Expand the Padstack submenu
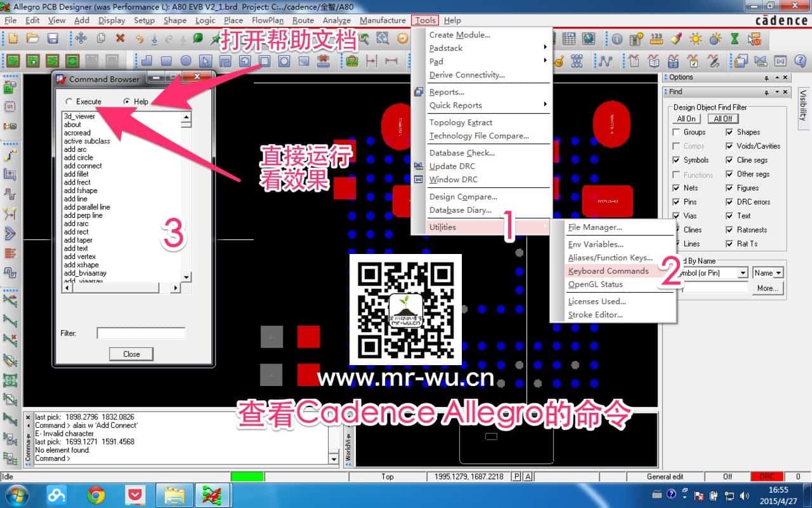The image size is (812, 508). pyautogui.click(x=482, y=48)
